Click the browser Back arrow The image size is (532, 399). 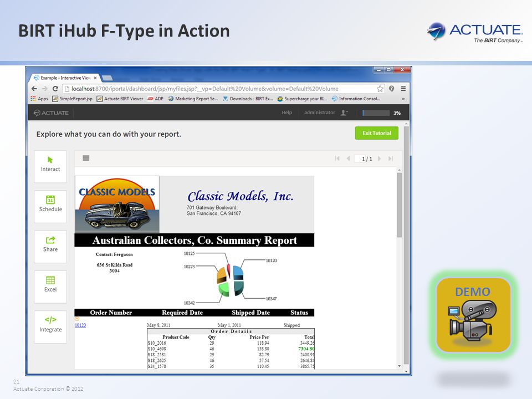click(x=34, y=89)
